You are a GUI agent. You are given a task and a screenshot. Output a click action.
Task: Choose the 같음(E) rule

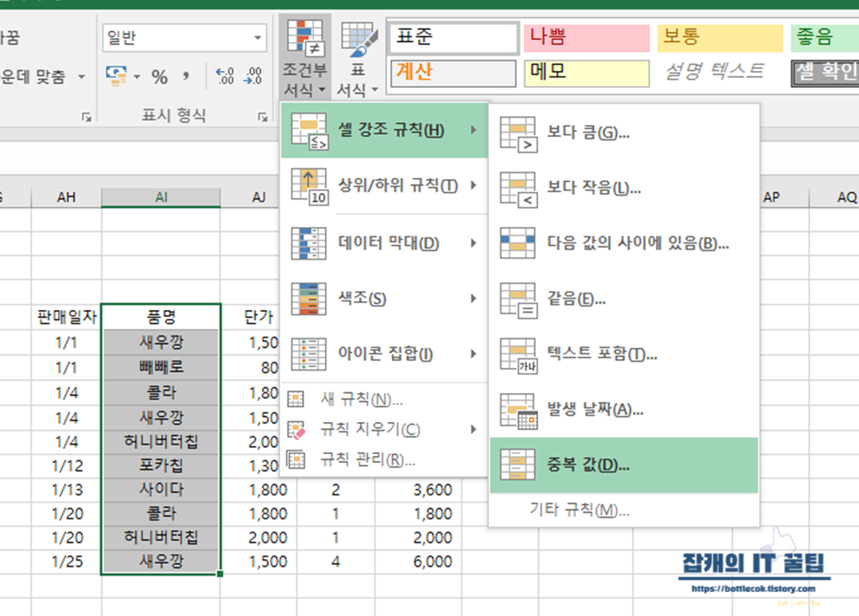click(624, 299)
